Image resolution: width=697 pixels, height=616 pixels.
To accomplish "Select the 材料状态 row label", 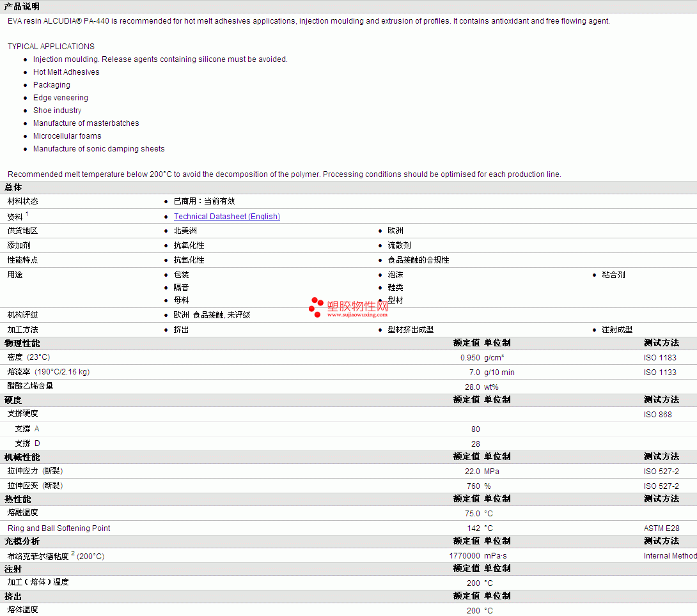I will coord(22,201).
